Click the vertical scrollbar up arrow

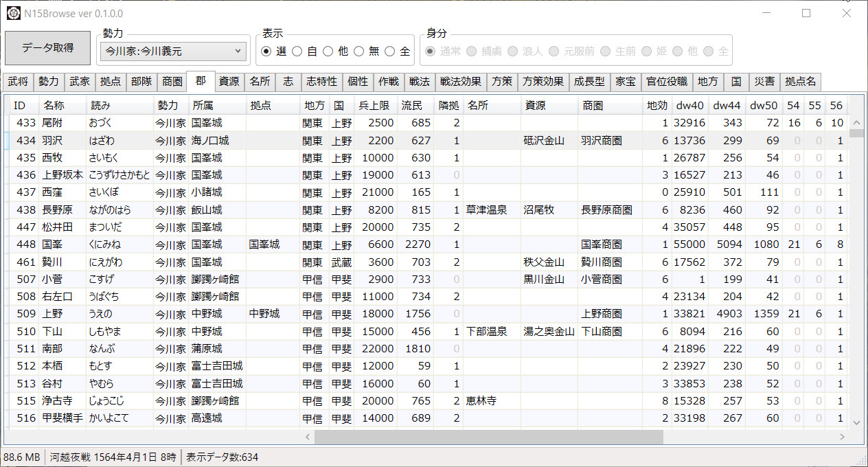point(856,123)
